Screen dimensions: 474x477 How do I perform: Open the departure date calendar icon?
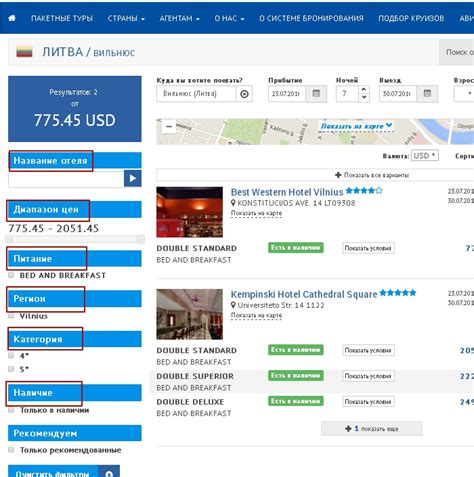[427, 93]
